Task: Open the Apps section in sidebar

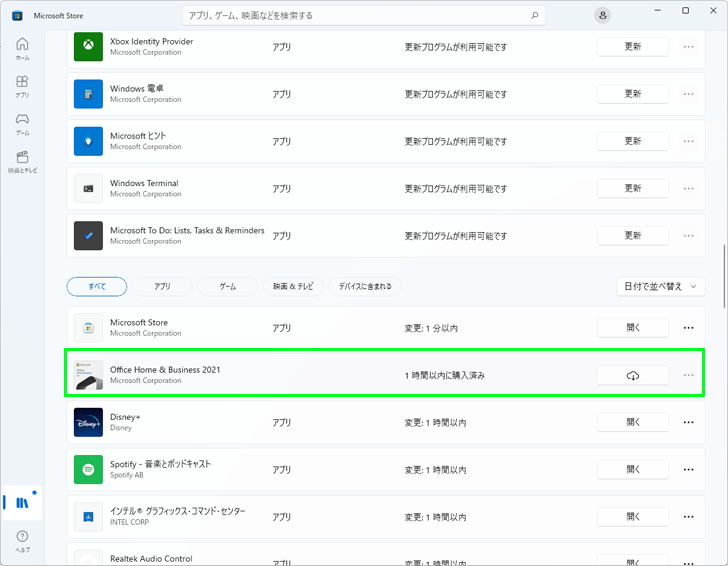Action: click(x=22, y=87)
